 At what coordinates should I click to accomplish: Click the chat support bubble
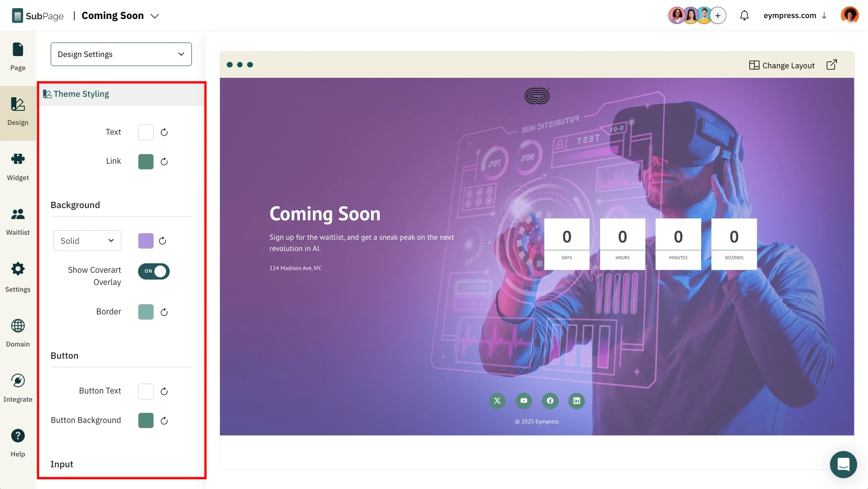843,464
